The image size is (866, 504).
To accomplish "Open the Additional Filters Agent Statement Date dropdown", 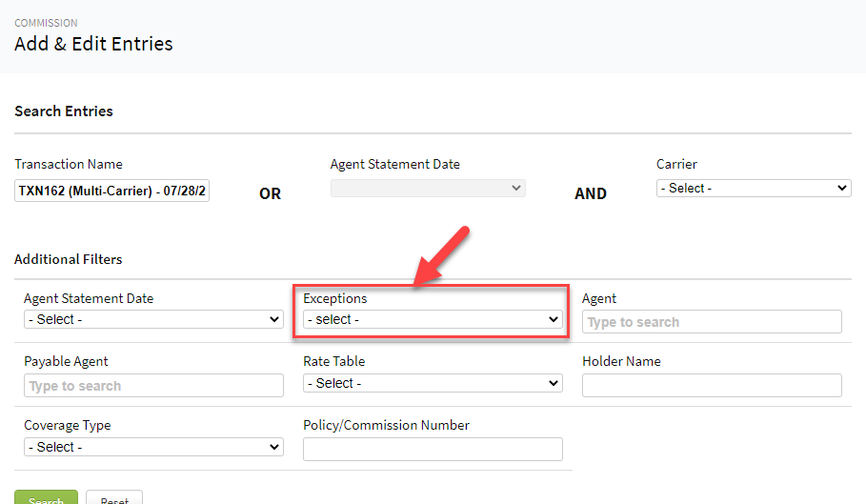I will pos(153,319).
